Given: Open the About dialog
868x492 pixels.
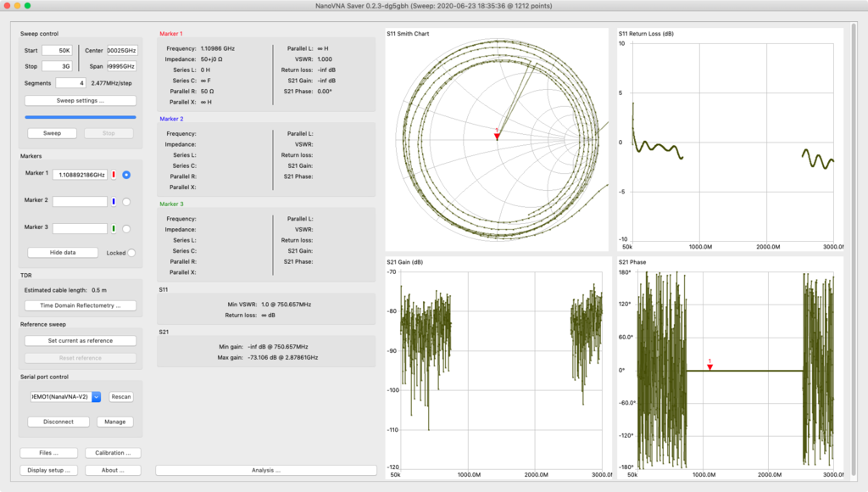Looking at the screenshot, I should click(113, 470).
